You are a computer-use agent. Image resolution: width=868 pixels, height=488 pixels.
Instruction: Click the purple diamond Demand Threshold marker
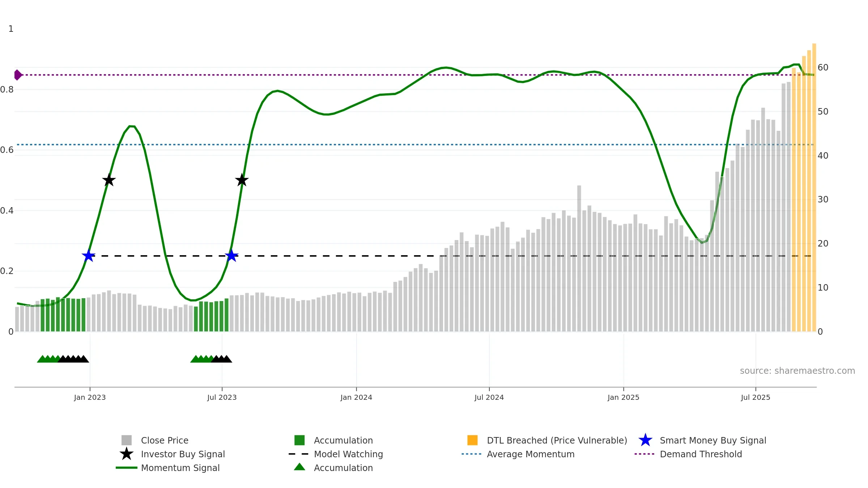pyautogui.click(x=18, y=75)
